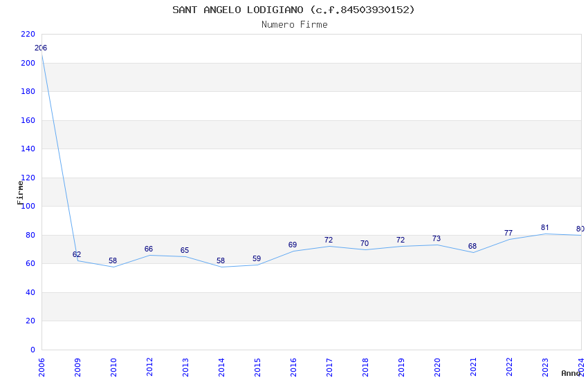Click the 72 data label for 2017

(x=329, y=240)
